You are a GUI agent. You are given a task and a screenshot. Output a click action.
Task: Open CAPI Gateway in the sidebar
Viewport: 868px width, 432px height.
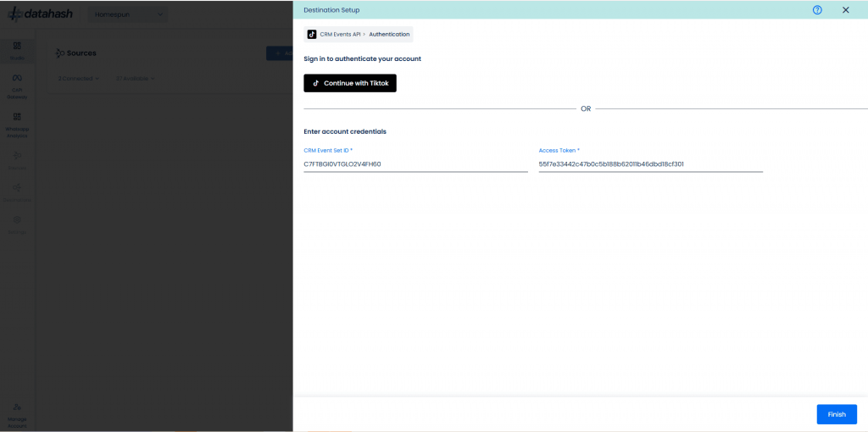click(x=17, y=86)
